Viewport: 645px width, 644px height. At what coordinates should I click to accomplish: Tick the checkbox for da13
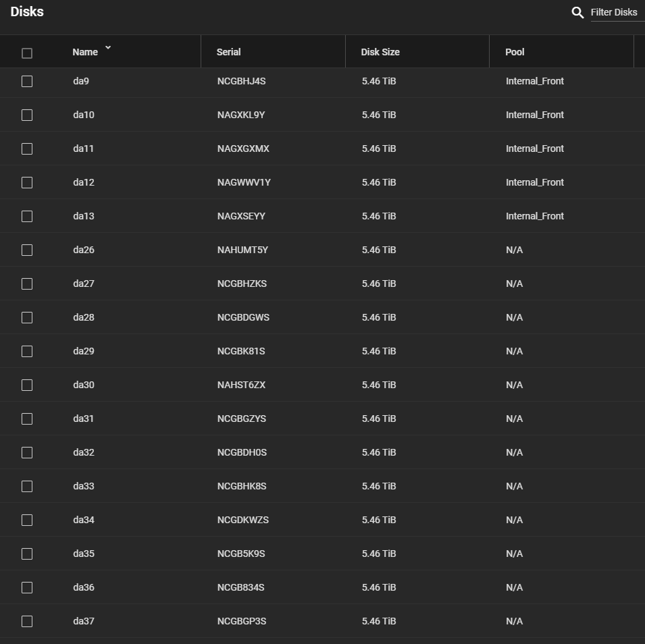27,216
